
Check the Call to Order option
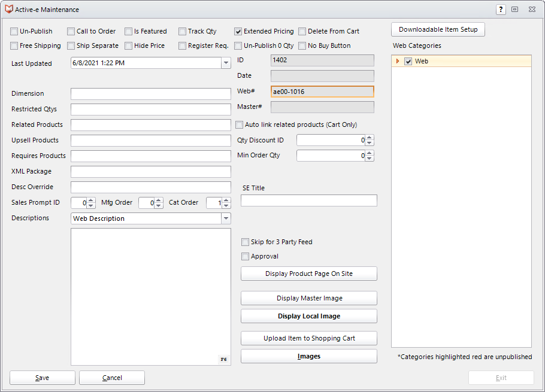point(71,31)
